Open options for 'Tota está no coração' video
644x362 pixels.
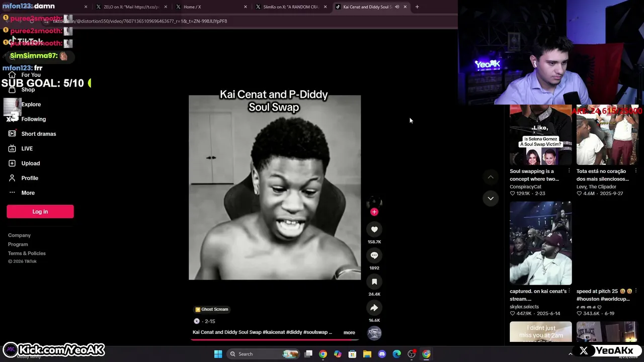pos(635,171)
